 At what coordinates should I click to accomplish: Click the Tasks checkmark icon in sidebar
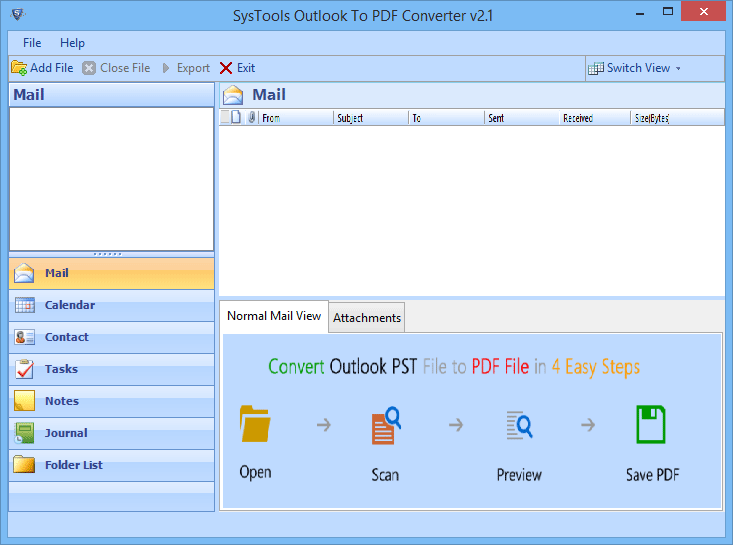click(24, 369)
